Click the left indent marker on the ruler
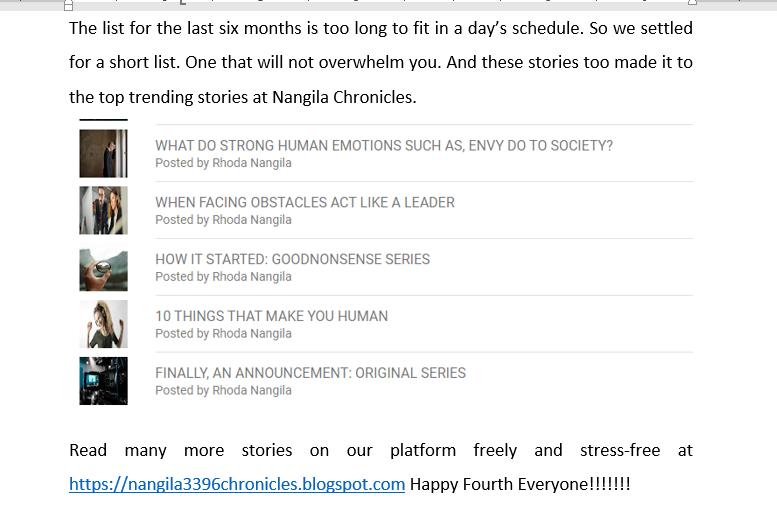This screenshot has width=777, height=507. (69, 5)
